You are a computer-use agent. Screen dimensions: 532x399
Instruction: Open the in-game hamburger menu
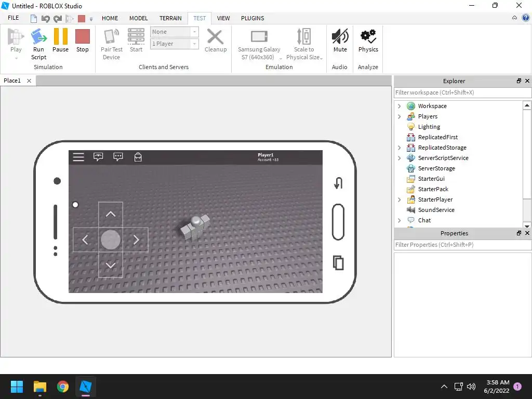coord(78,157)
